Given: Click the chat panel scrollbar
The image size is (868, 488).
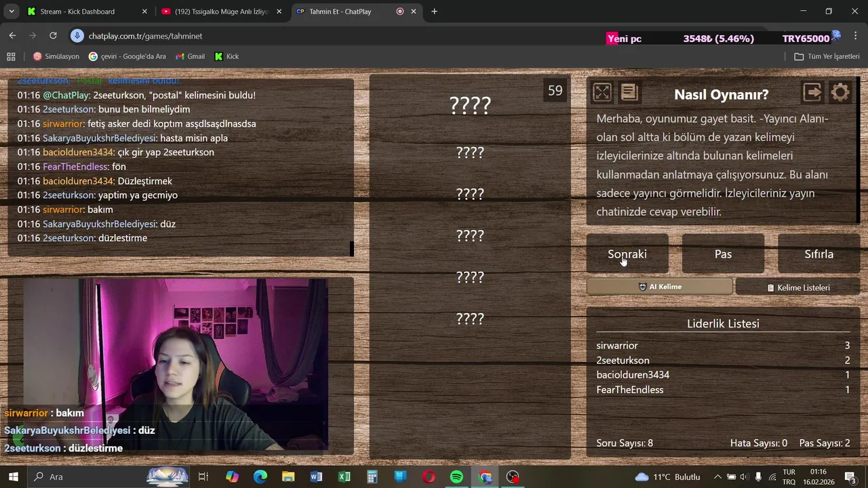Looking at the screenshot, I should click(351, 248).
